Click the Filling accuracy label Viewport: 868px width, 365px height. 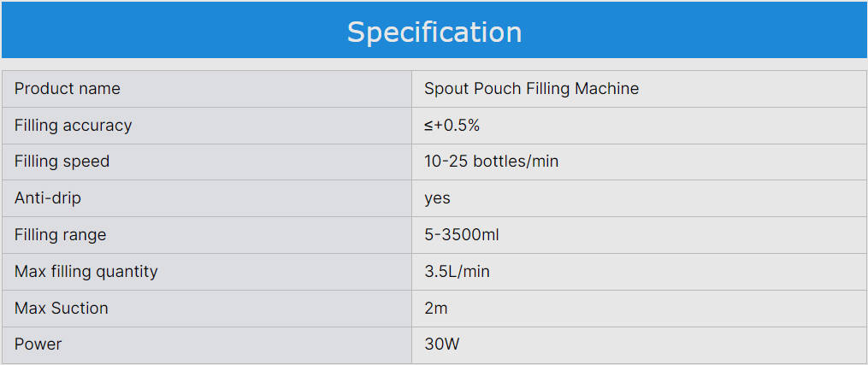73,126
